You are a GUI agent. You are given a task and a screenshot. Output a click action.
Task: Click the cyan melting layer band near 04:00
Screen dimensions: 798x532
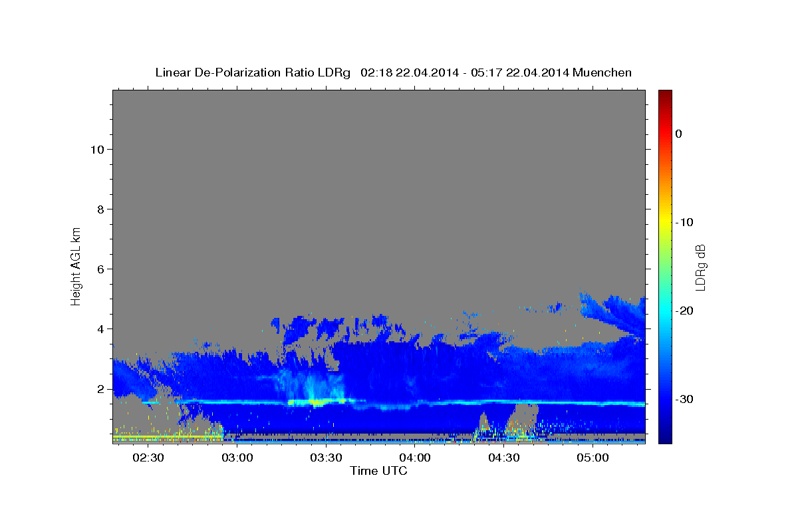(415, 403)
